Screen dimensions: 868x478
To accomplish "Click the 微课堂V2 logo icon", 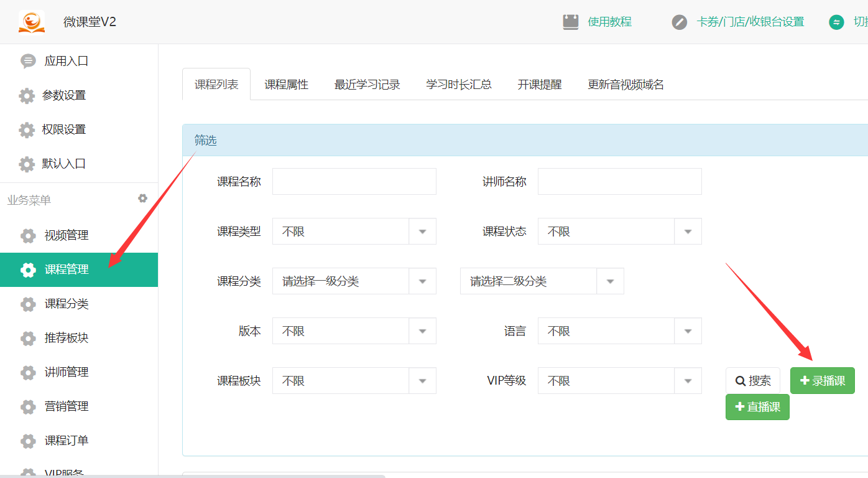I will coord(32,22).
